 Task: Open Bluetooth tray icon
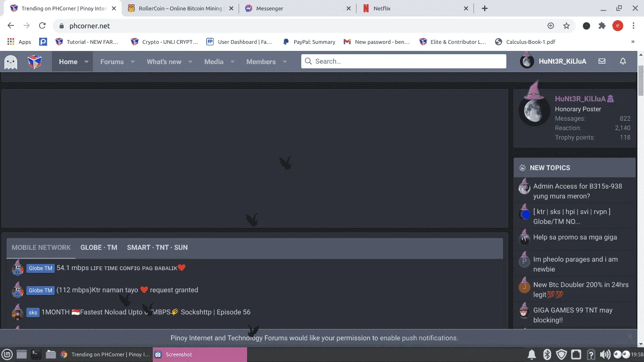547,354
